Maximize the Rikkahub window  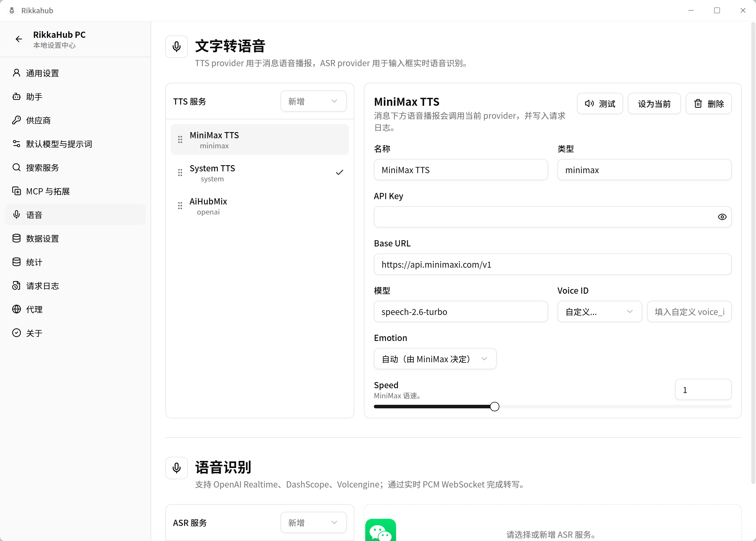tap(717, 11)
